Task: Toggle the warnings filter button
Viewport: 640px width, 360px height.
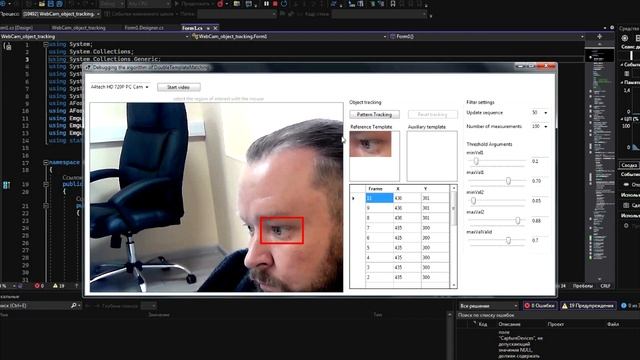Action: [x=587, y=305]
